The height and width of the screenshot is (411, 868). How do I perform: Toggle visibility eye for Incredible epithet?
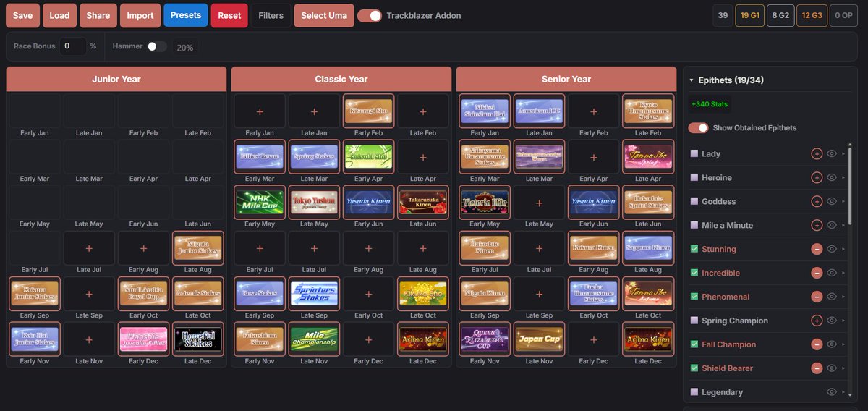[x=832, y=273]
